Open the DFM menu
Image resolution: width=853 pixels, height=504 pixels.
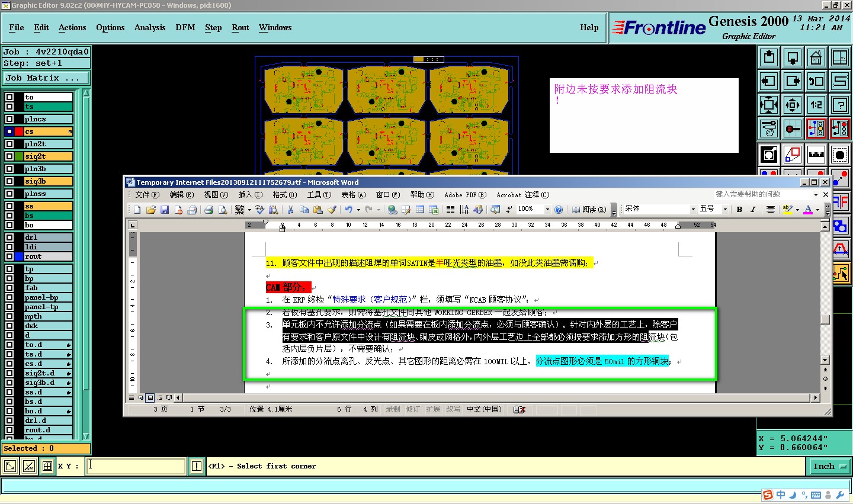coord(185,28)
